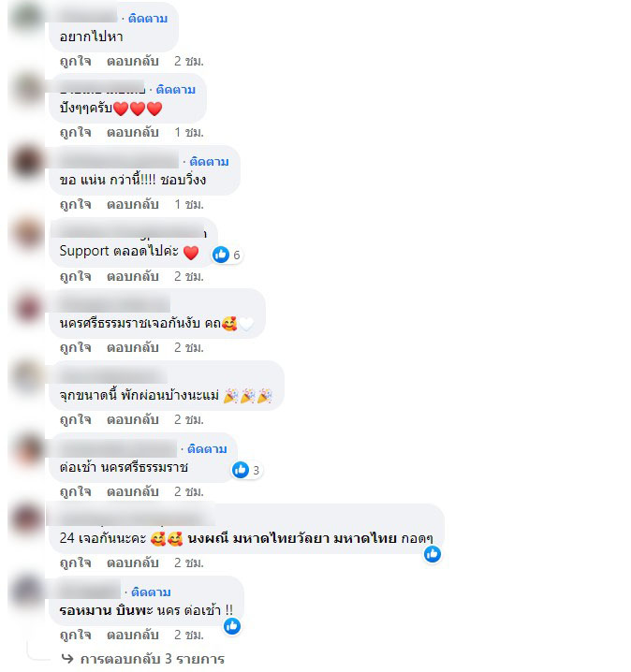Open profile picture of อยากไปหา commenter
This screenshot has width=631, height=672.
tap(27, 19)
